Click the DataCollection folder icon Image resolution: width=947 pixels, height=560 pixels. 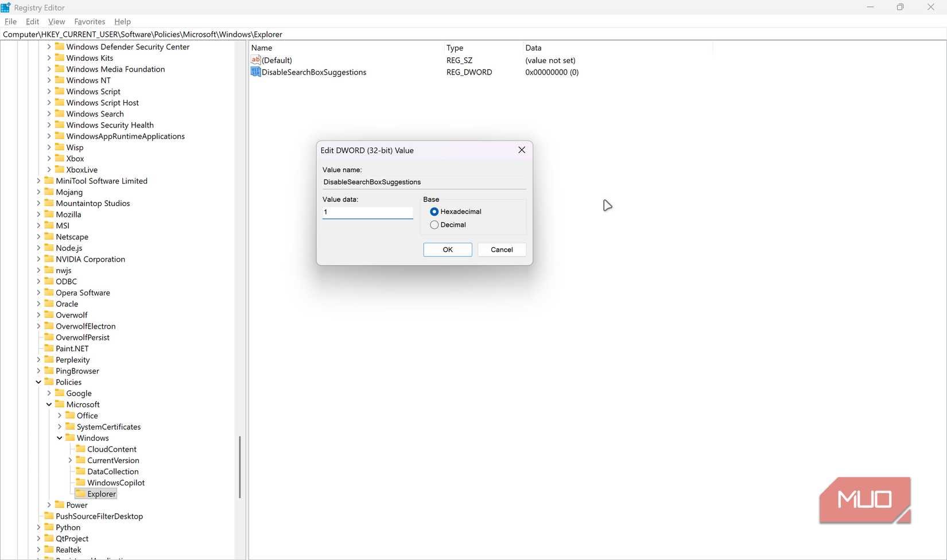pyautogui.click(x=80, y=471)
